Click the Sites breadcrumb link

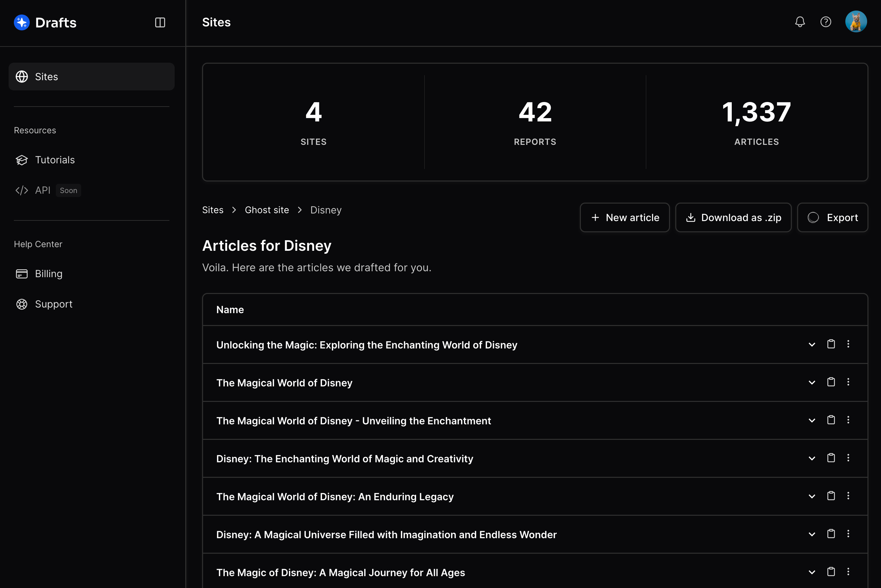coord(213,210)
